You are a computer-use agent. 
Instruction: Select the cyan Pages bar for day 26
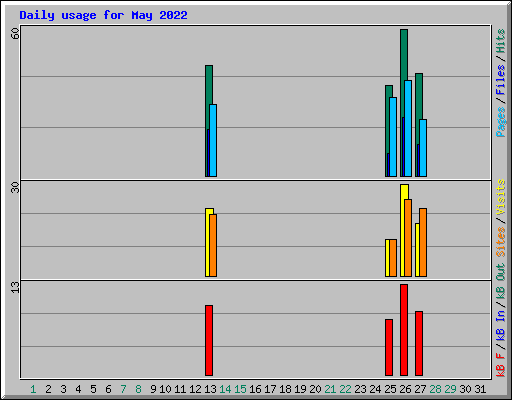[x=408, y=128]
